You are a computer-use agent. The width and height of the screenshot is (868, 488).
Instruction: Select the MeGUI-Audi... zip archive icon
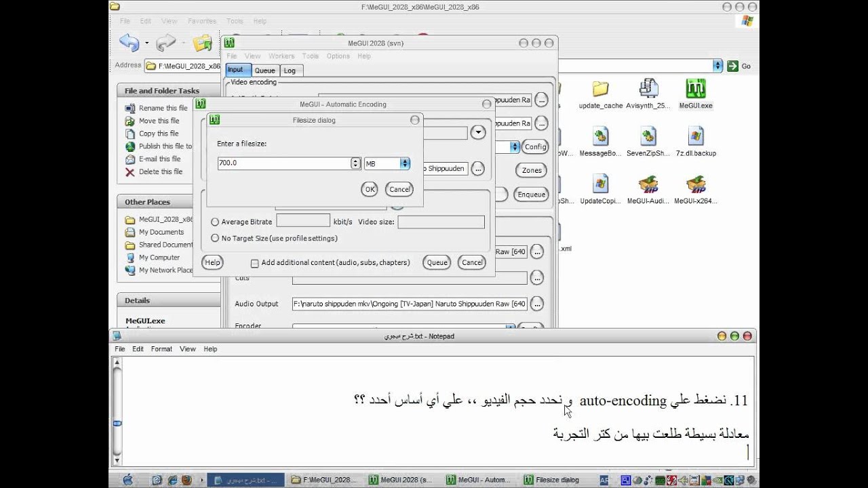[x=648, y=184]
